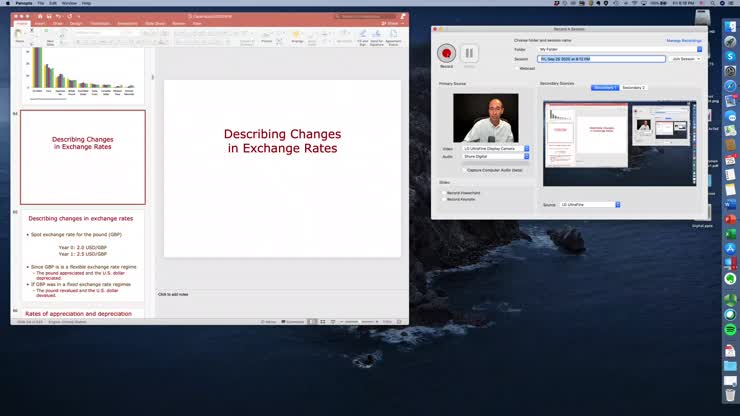This screenshot has height=416, width=740.
Task: Click the Session name input field
Action: click(x=601, y=59)
